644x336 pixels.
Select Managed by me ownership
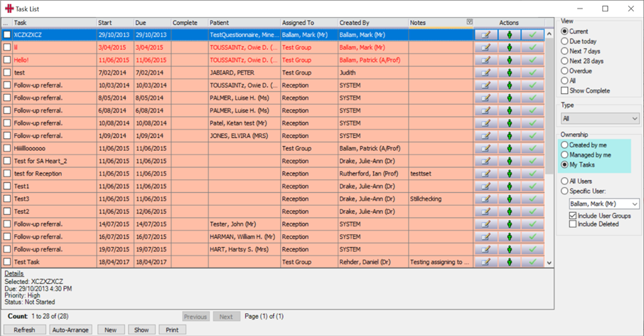coord(564,154)
